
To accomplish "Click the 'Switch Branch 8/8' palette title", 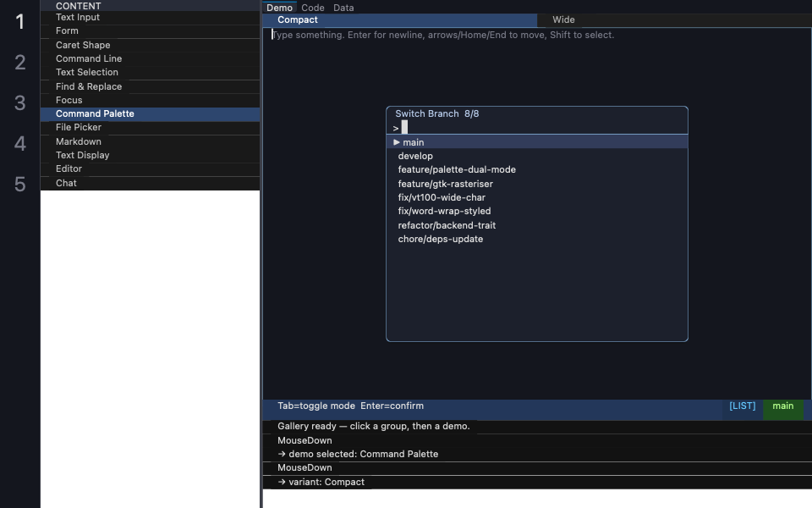I will (437, 113).
